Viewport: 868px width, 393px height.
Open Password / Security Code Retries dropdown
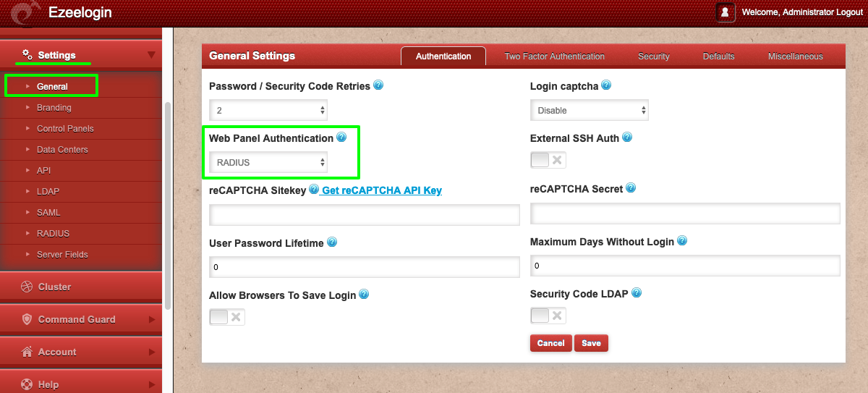point(268,111)
